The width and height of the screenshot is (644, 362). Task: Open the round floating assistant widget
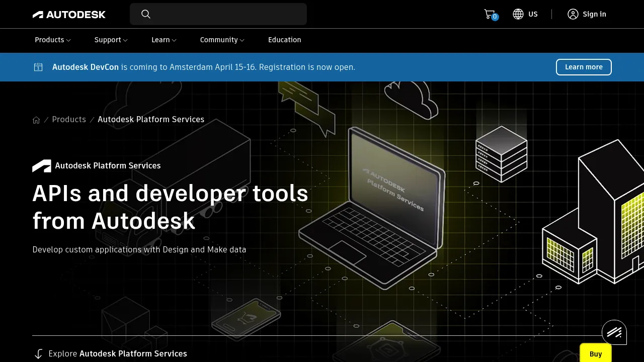(x=614, y=332)
